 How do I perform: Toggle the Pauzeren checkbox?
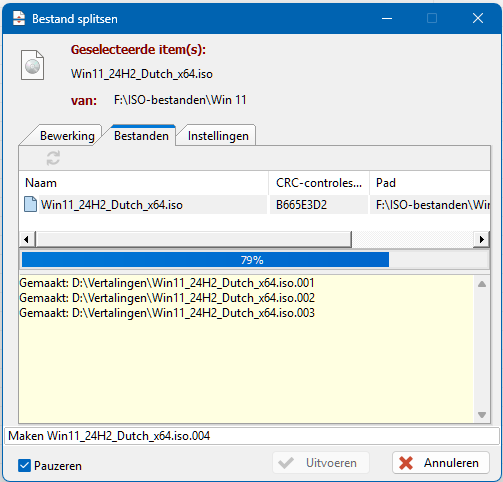coord(25,465)
